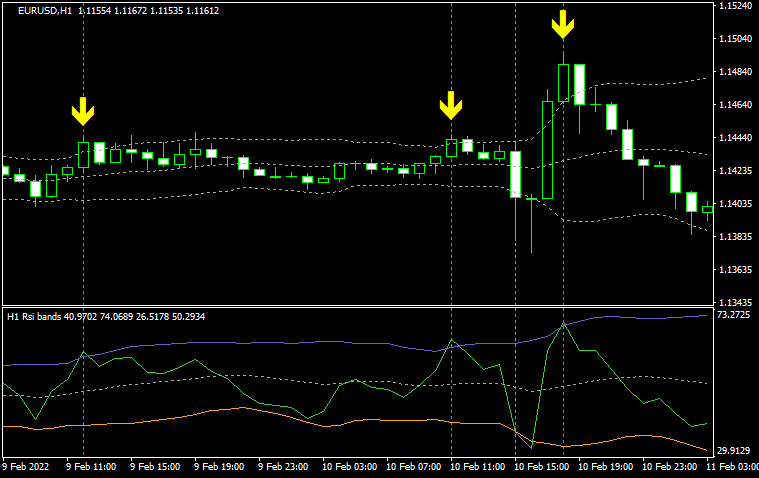Click the 1.15240 price scale label
The height and width of the screenshot is (478, 759).
pos(735,6)
